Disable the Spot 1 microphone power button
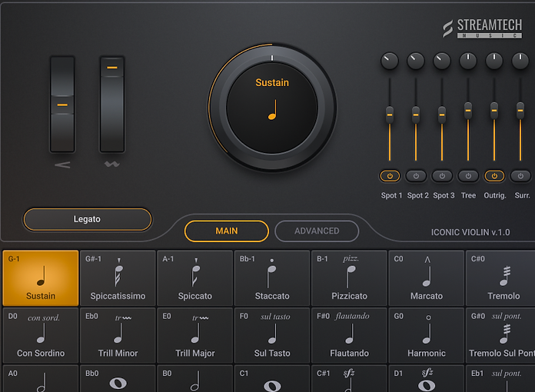 click(390, 176)
